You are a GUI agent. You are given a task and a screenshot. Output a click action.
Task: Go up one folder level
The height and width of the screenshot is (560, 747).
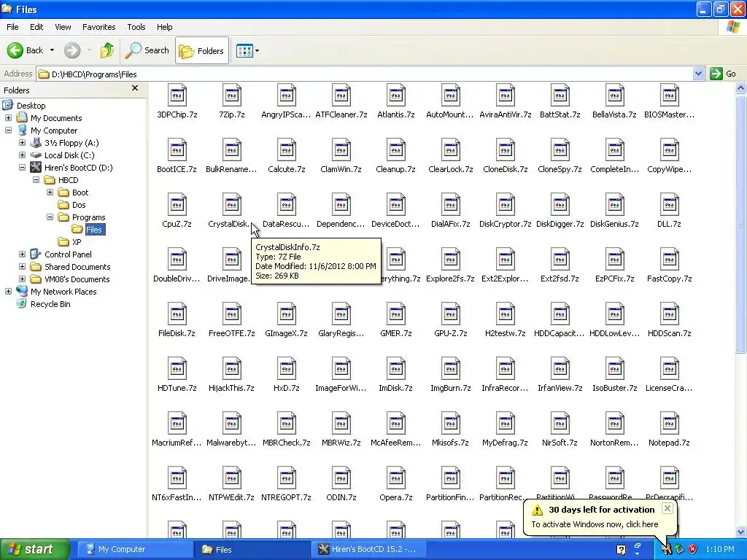pyautogui.click(x=107, y=50)
